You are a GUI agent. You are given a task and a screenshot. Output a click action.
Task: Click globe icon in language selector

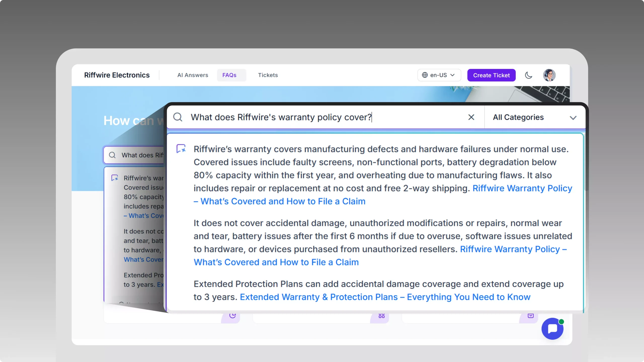pyautogui.click(x=425, y=75)
